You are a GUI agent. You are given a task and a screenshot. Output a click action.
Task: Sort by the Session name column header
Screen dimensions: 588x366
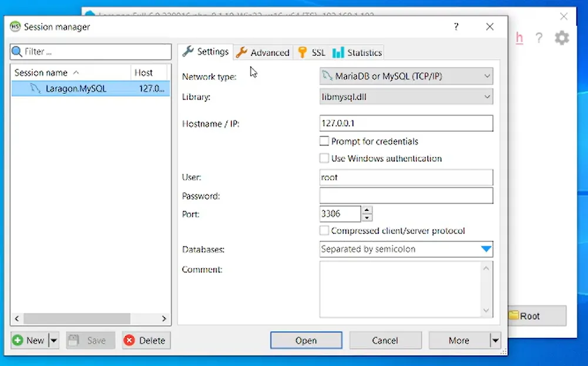[x=70, y=72]
